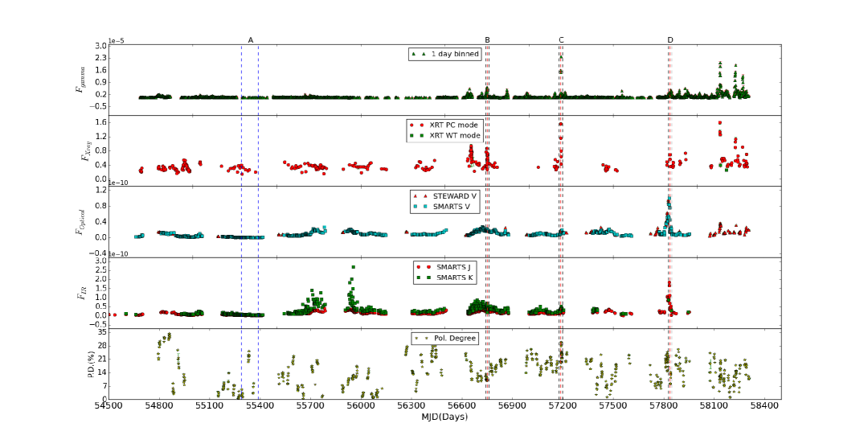Click x-axis tick label 55400
The height and width of the screenshot is (444, 868).
(x=260, y=406)
